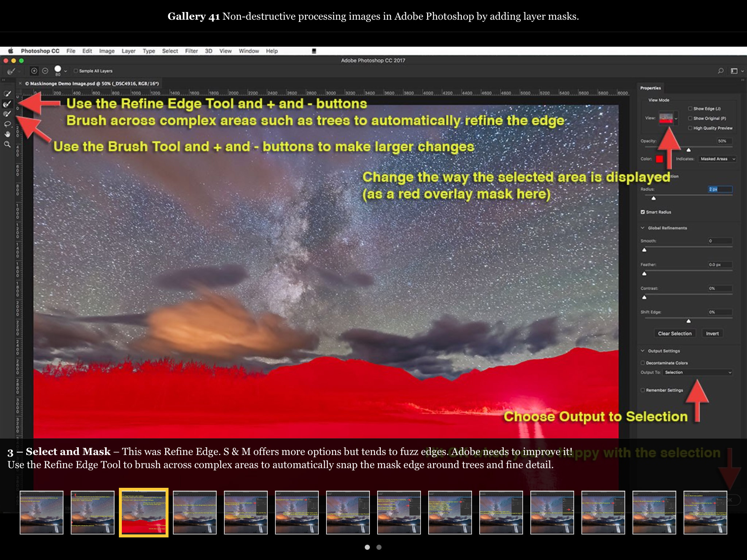This screenshot has width=747, height=560.
Task: Select the Brush tool in the toolbar
Action: point(7,114)
